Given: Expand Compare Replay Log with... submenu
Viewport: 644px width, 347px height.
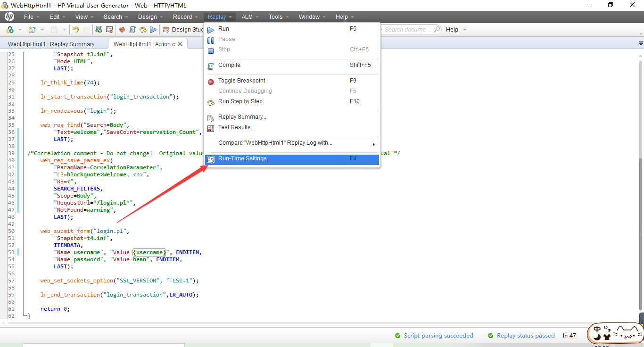Looking at the screenshot, I should tap(292, 143).
